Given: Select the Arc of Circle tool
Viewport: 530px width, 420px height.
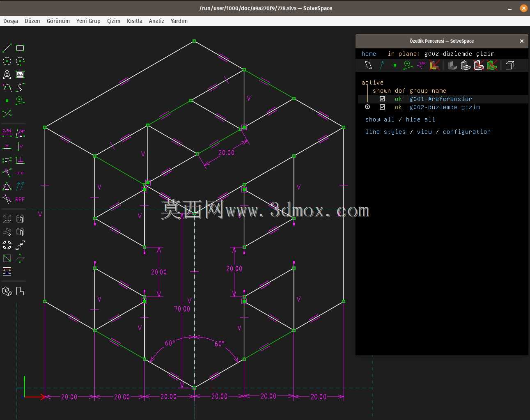Looking at the screenshot, I should coord(20,61).
